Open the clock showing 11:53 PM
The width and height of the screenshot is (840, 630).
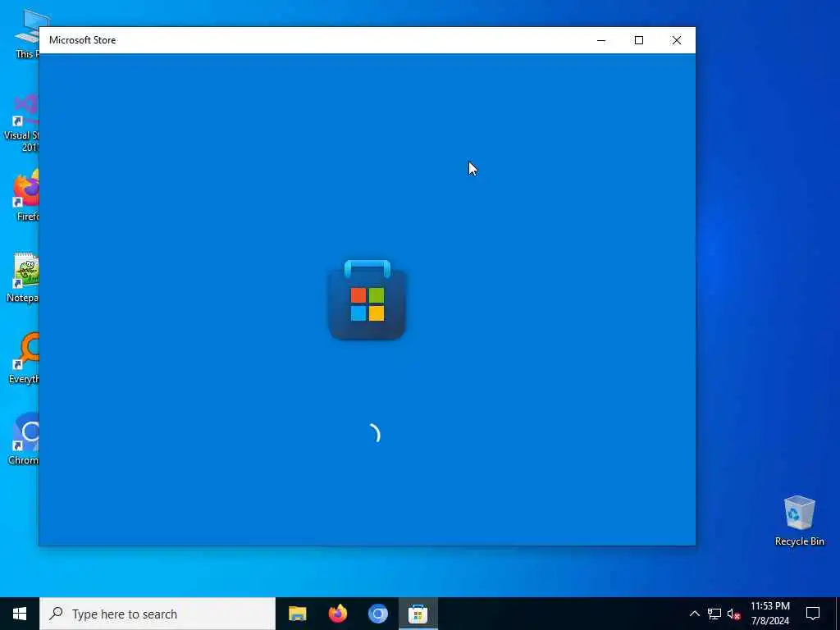(769, 614)
